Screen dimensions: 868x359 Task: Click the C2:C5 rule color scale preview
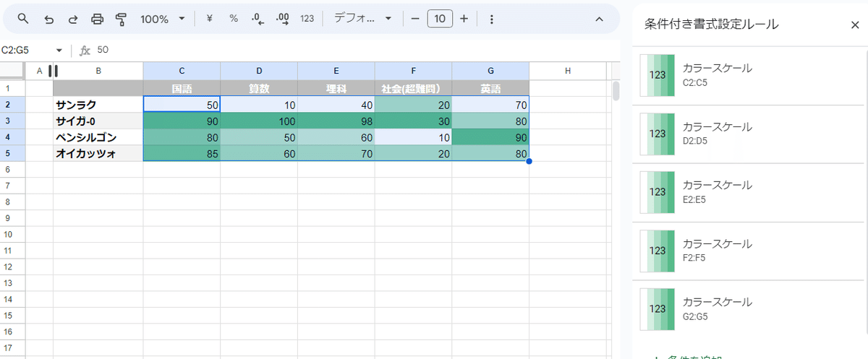[658, 75]
